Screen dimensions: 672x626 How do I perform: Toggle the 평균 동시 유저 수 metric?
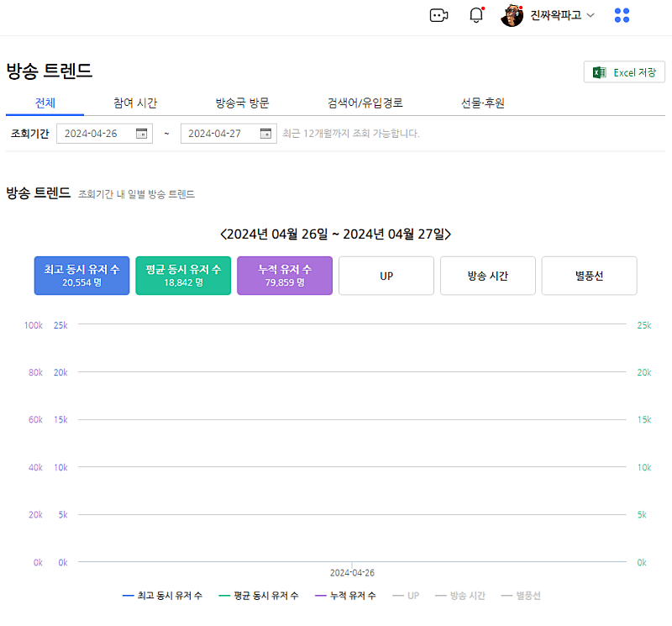coord(183,276)
